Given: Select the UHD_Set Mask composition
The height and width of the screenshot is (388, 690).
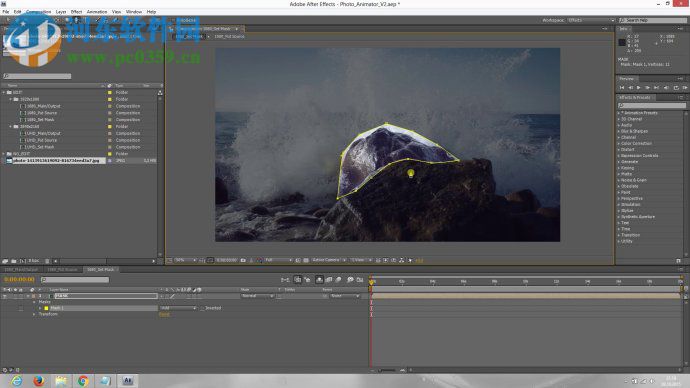Looking at the screenshot, I should 40,147.
